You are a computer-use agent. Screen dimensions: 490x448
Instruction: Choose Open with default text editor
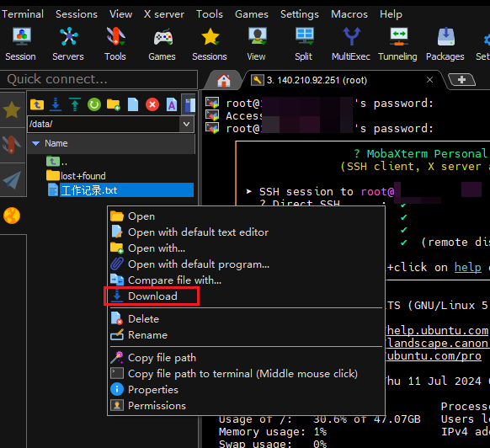pos(246,232)
